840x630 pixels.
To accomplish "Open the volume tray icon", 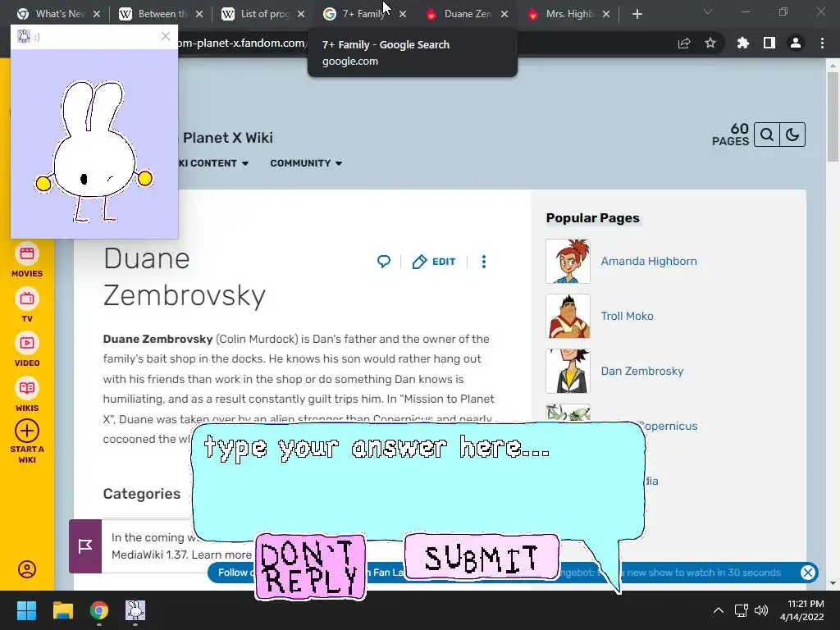I will click(760, 610).
